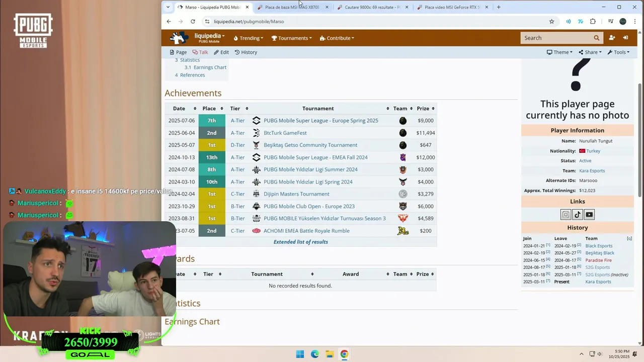Viewport: 644px width, 362px height.
Task: Switch to the Cautare 9800x browser tab
Action: (373, 7)
